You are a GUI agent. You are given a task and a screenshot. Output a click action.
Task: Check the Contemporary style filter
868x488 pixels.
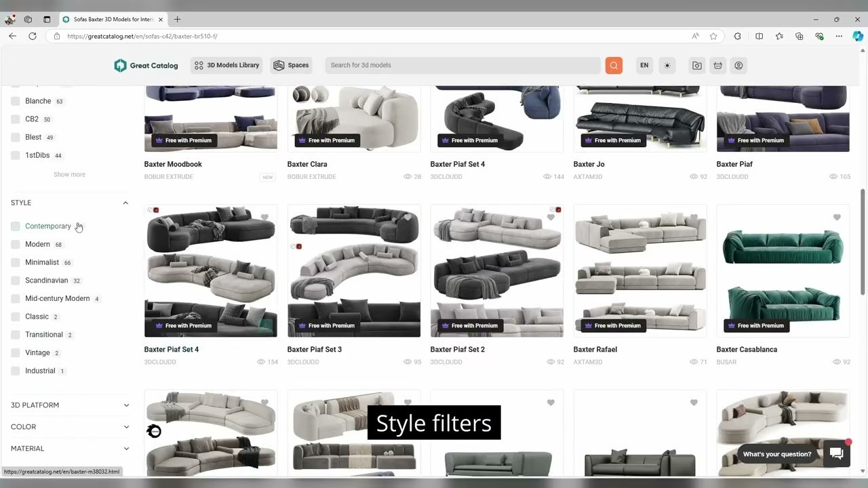(16, 226)
